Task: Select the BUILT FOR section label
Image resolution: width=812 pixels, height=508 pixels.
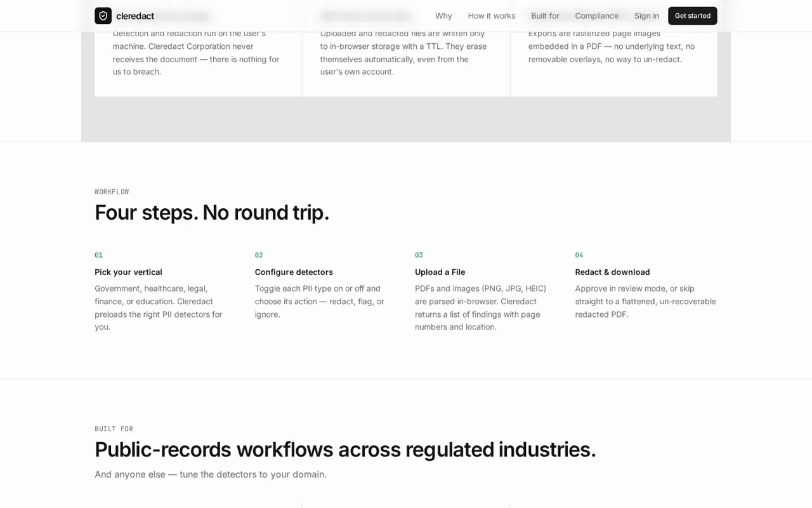Action: point(114,429)
